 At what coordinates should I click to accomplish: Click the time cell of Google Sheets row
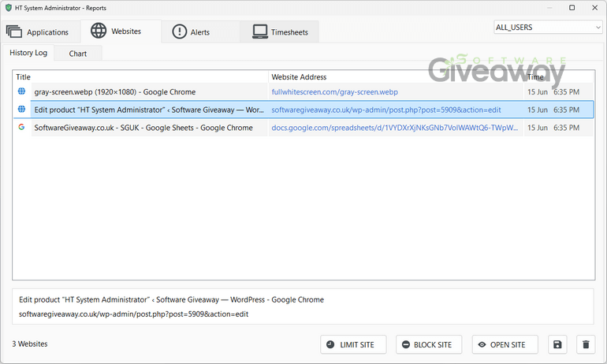click(x=553, y=128)
